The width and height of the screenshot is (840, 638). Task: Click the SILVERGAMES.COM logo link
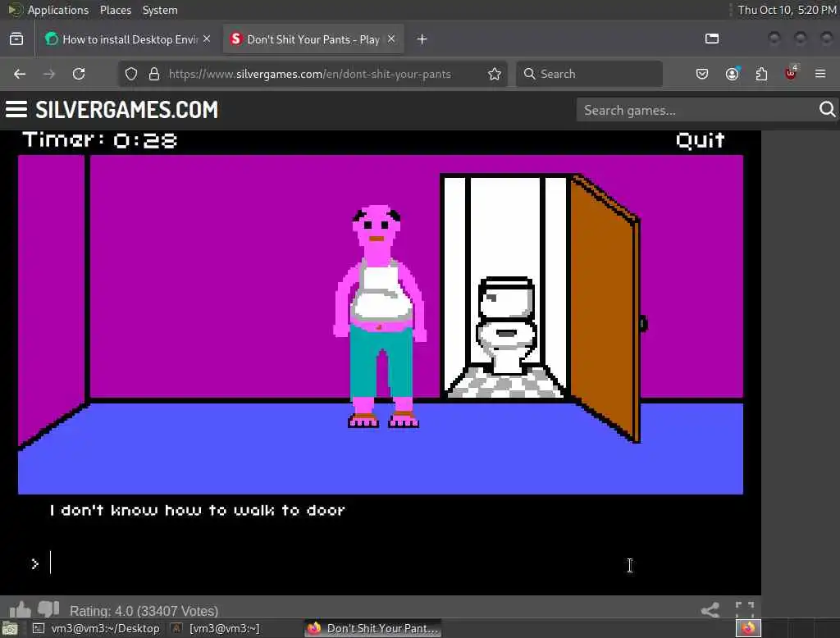coord(127,110)
